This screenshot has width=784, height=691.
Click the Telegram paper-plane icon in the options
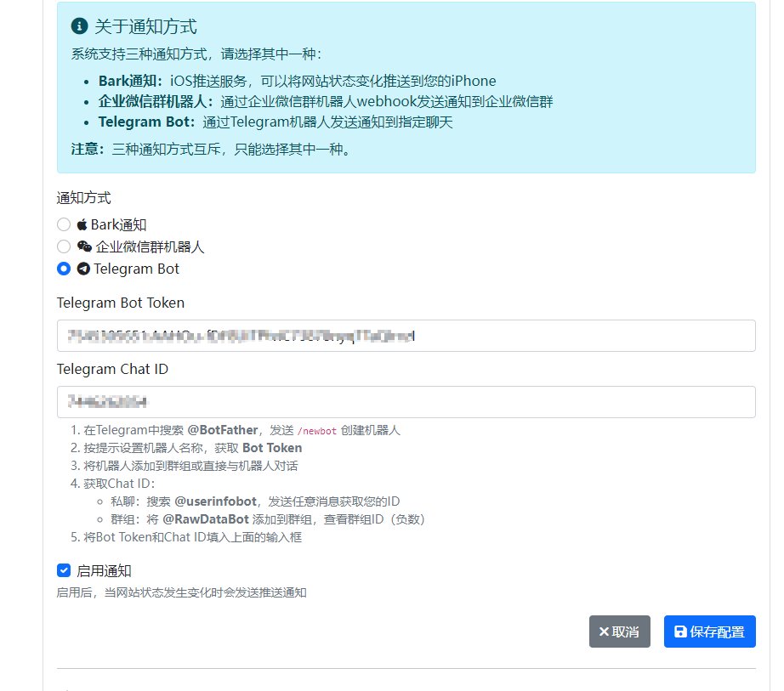pos(83,269)
